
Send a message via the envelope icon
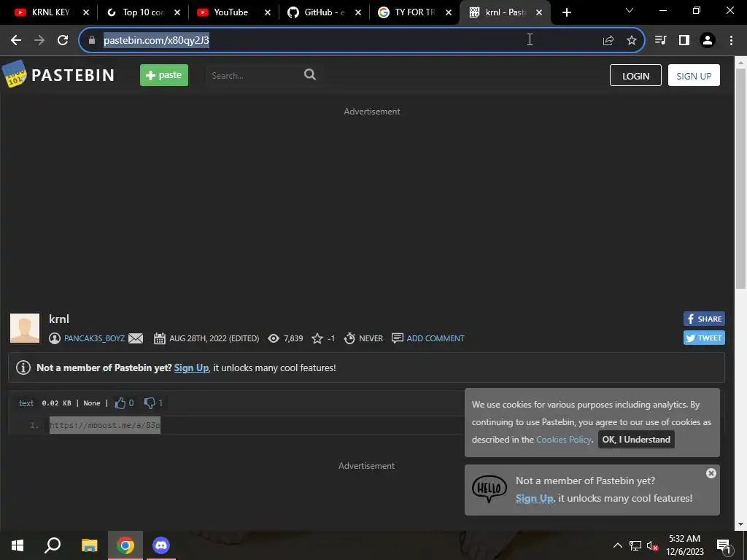[136, 338]
